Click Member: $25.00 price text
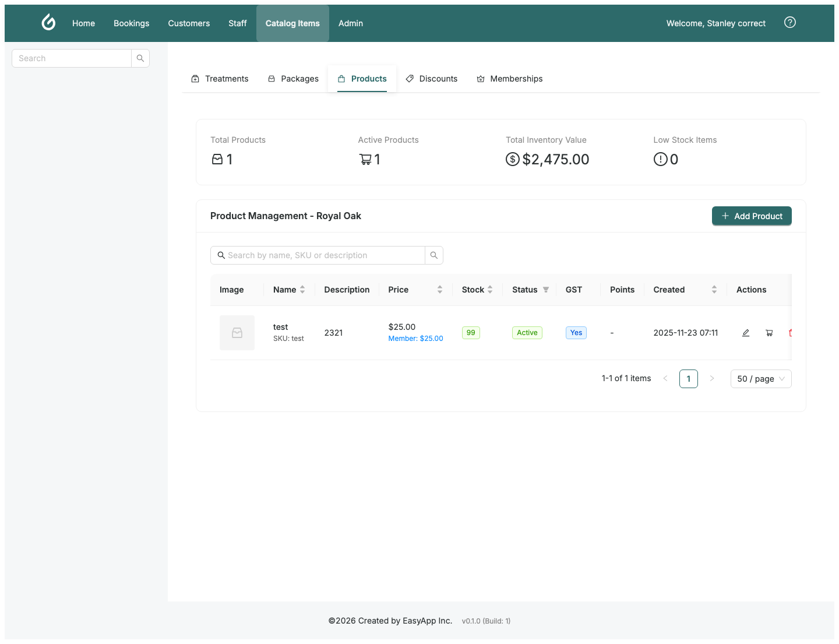The image size is (839, 644). 416,339
